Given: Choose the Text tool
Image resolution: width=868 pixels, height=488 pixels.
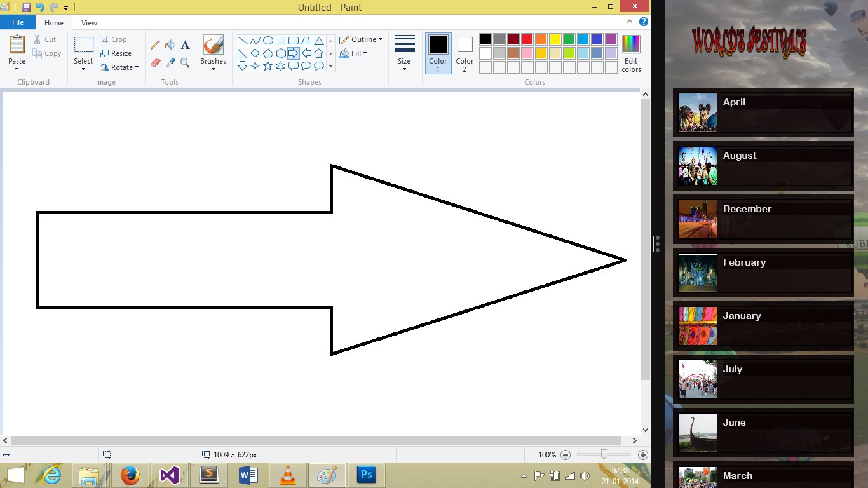Looking at the screenshot, I should point(186,45).
